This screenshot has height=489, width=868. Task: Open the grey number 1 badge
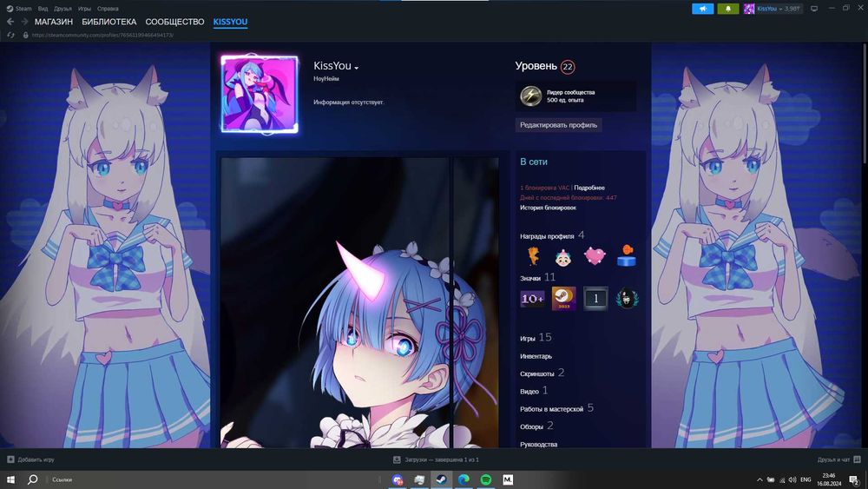[595, 299]
